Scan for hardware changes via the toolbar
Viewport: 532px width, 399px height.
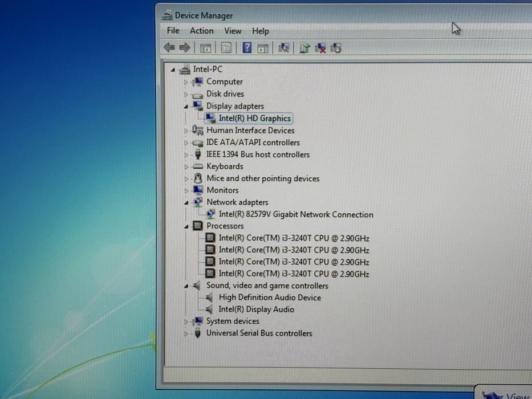283,48
